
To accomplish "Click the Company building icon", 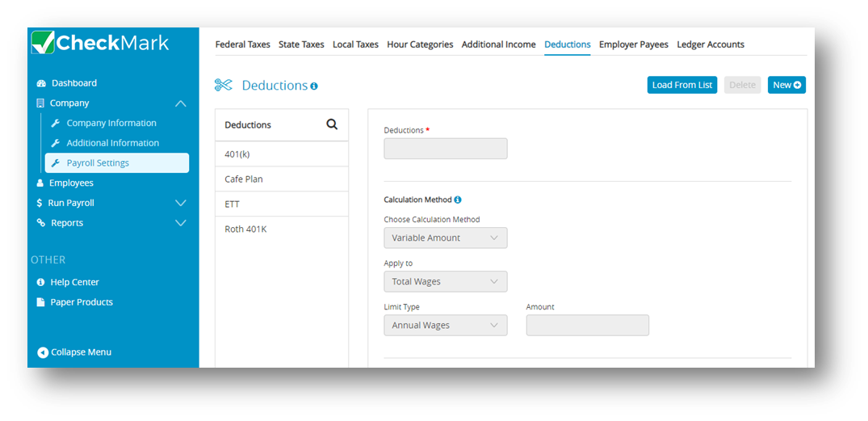I will pos(40,103).
